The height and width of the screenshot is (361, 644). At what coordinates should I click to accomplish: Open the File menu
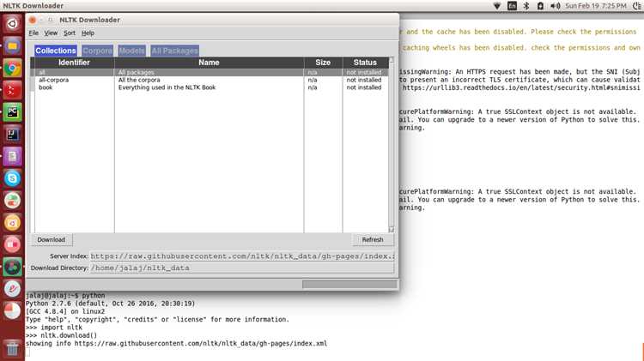(x=33, y=33)
